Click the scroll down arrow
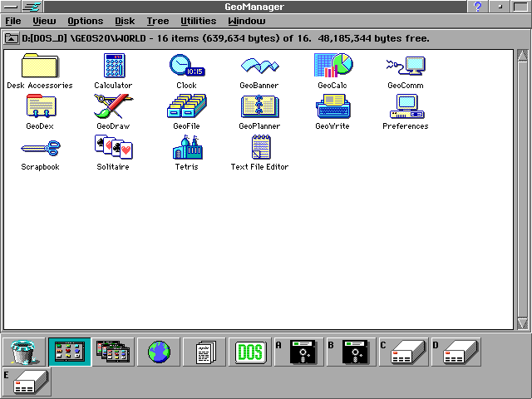The height and width of the screenshot is (399, 532). click(523, 323)
